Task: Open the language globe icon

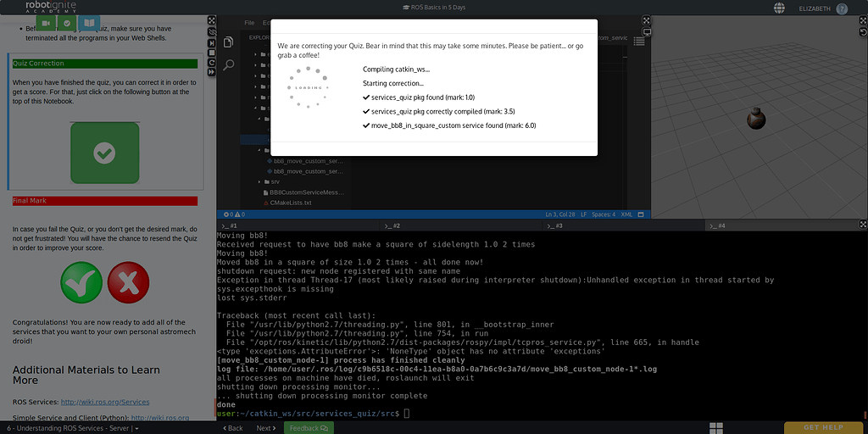Action: pyautogui.click(x=780, y=8)
